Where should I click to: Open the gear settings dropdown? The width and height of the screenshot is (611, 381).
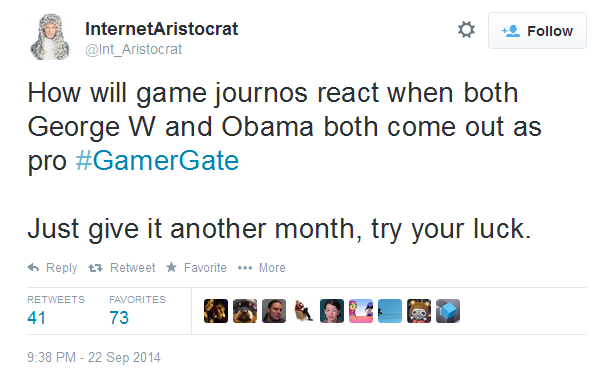(466, 30)
